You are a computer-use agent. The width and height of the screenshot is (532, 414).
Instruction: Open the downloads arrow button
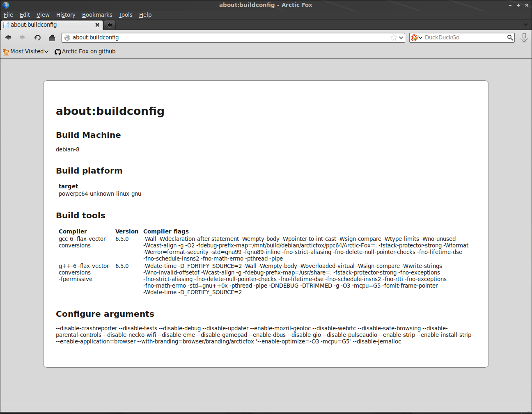coord(524,38)
